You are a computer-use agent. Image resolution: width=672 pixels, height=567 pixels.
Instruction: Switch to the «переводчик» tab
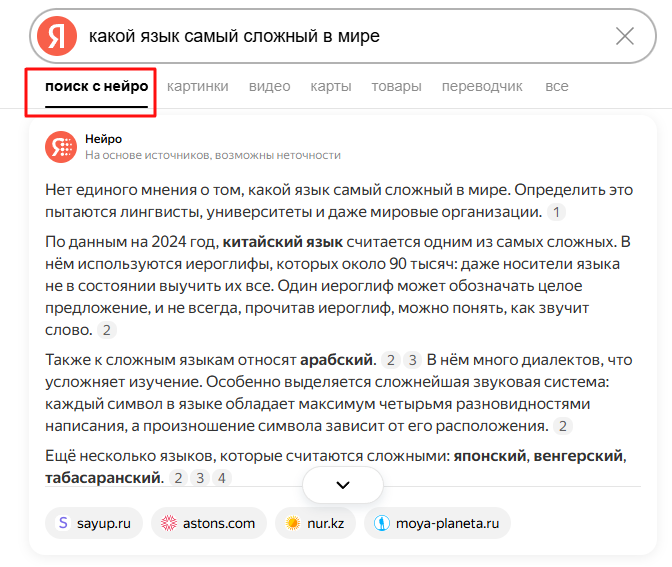[482, 87]
